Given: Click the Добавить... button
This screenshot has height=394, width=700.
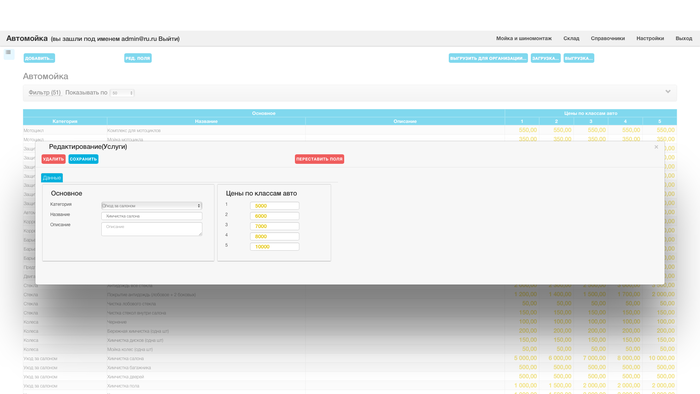Looking at the screenshot, I should 39,58.
